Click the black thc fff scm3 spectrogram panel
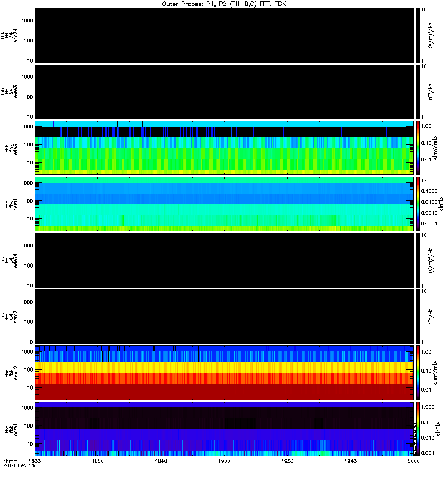Viewport: 448px width, 478px height. pos(225,317)
